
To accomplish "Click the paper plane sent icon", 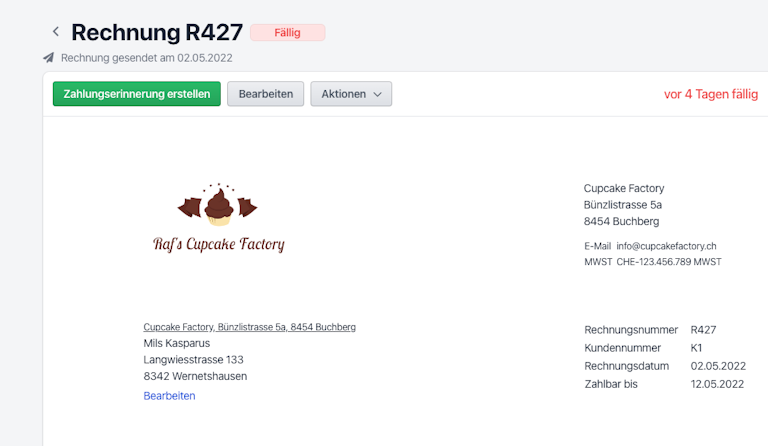I will coord(48,58).
